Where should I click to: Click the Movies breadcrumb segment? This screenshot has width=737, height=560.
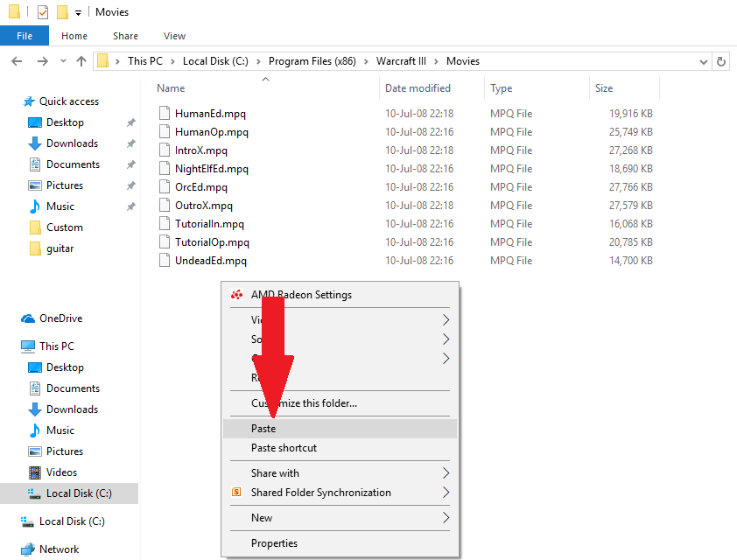coord(463,61)
